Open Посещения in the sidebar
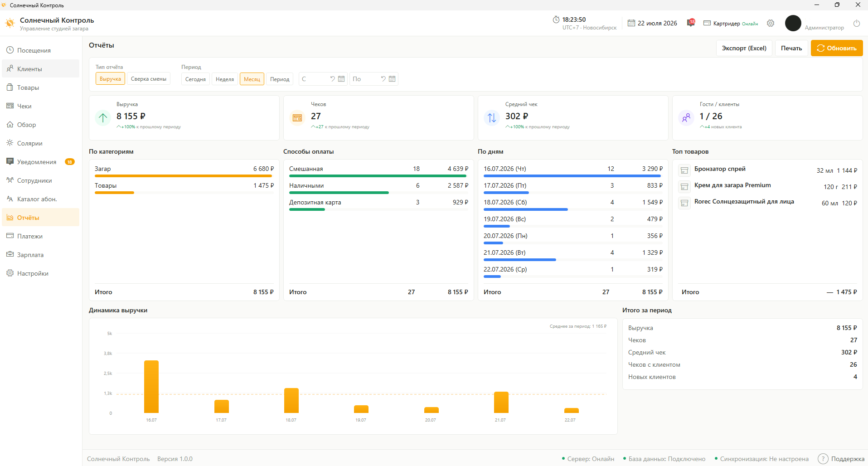The width and height of the screenshot is (868, 466). pyautogui.click(x=41, y=50)
